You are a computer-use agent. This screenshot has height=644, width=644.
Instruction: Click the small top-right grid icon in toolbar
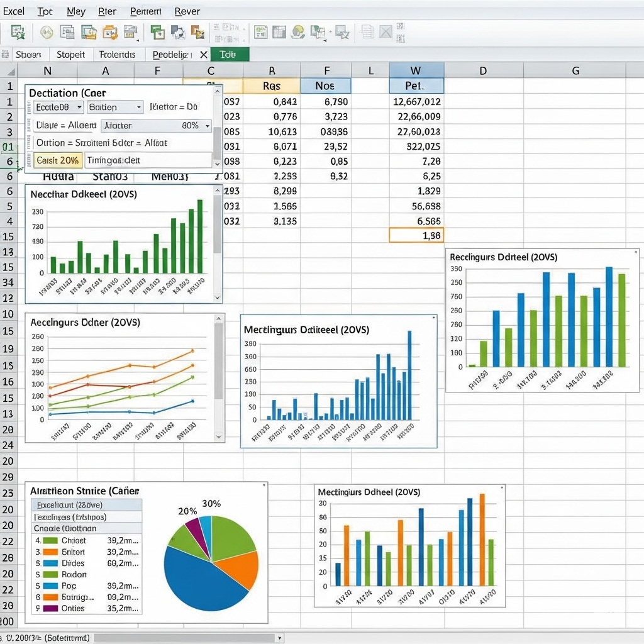[401, 26]
